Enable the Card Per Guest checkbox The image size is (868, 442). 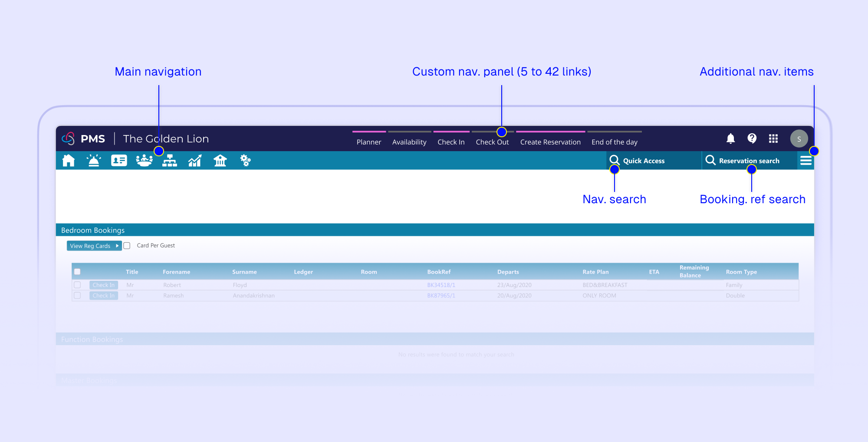pos(127,246)
